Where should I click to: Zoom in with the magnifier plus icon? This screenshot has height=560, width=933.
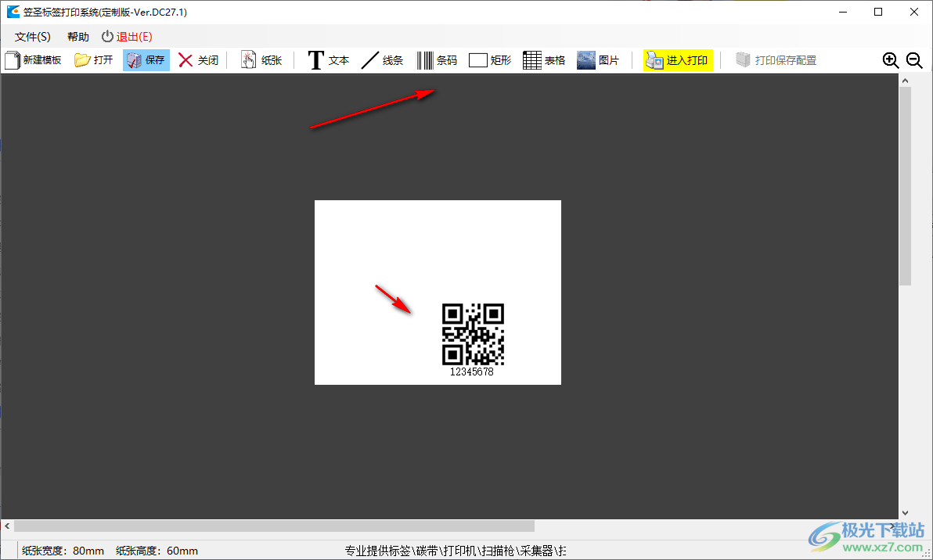890,60
